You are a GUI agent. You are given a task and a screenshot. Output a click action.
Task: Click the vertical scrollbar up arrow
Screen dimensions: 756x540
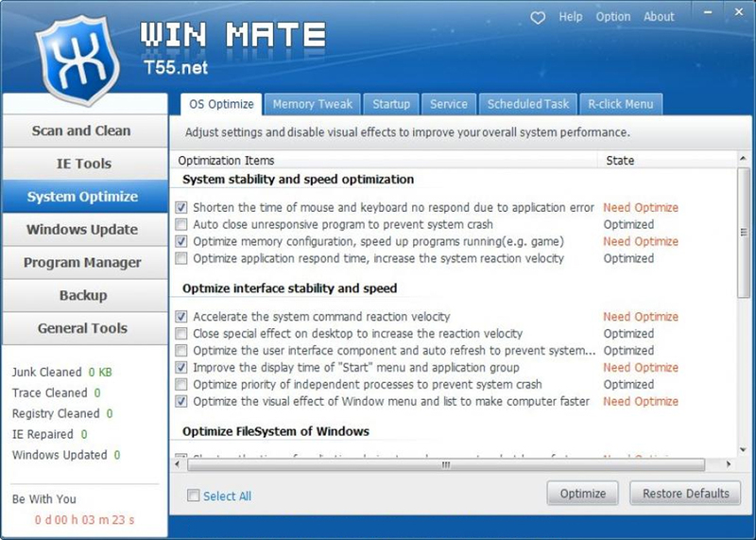[x=744, y=161]
